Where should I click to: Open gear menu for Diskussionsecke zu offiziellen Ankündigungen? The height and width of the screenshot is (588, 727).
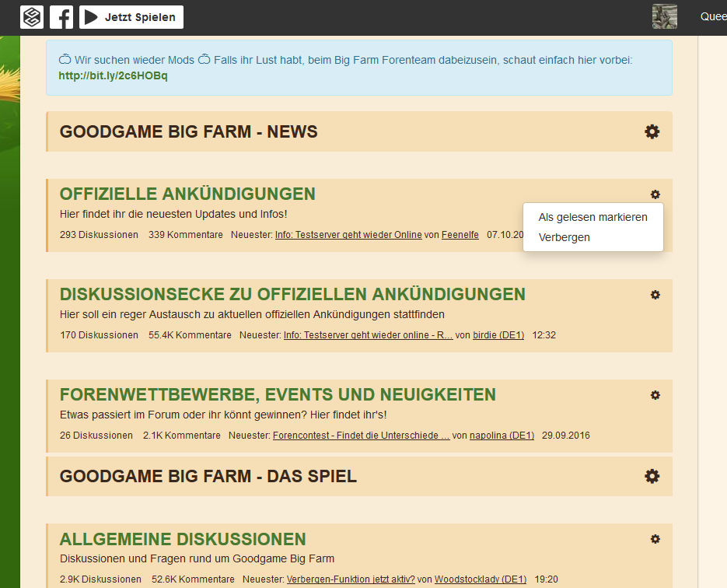(x=655, y=295)
